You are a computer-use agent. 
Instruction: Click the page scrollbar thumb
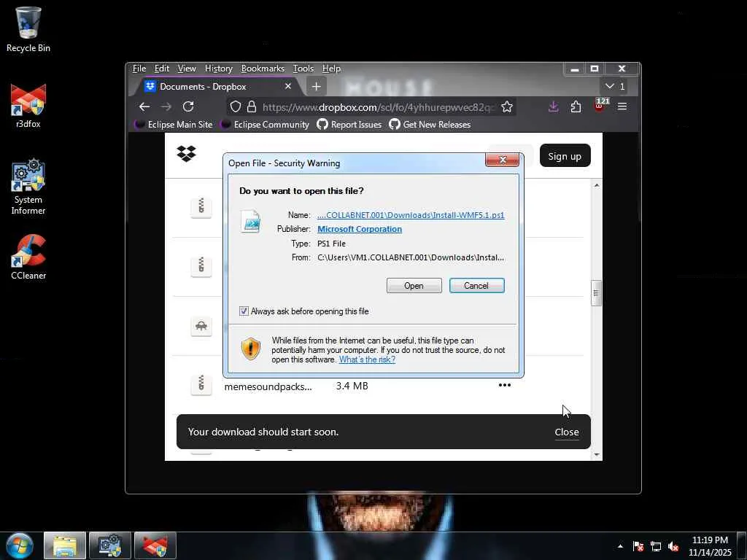(597, 293)
